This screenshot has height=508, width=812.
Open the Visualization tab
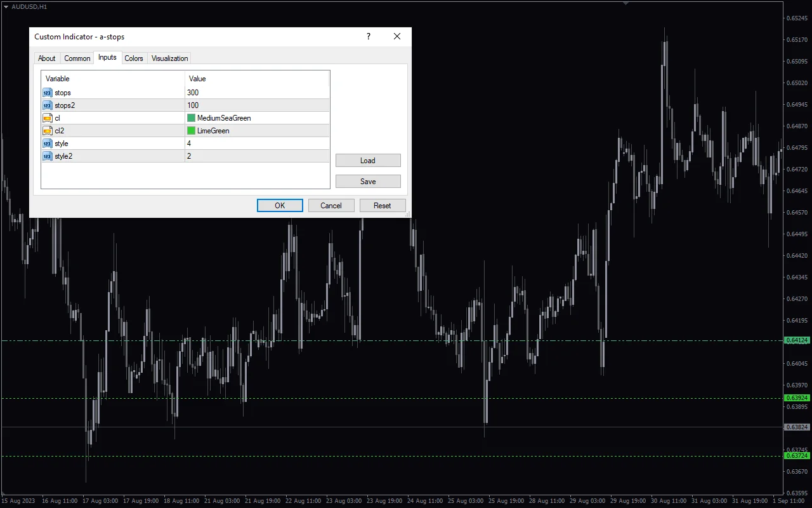pos(169,58)
